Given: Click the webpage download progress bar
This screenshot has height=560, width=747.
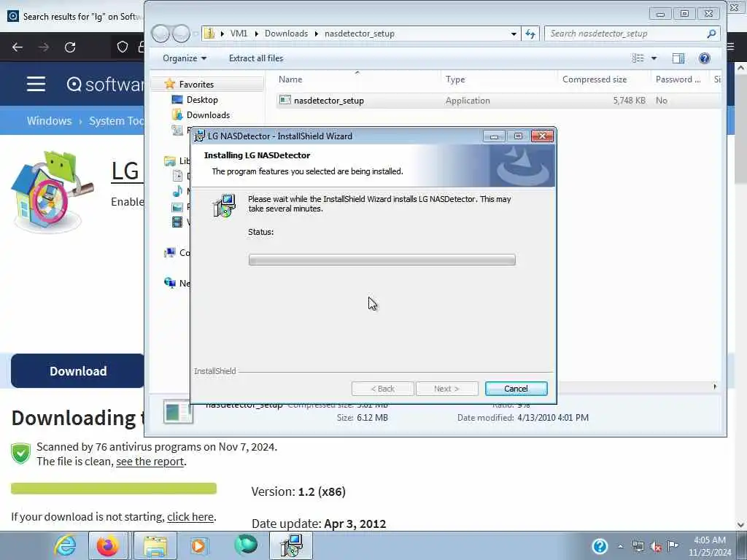Looking at the screenshot, I should click(113, 488).
